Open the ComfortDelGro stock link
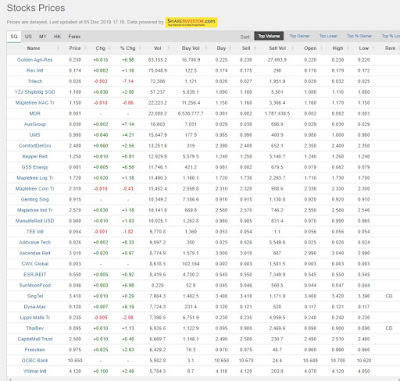Viewport: 400px width, 381px height. 35,146
